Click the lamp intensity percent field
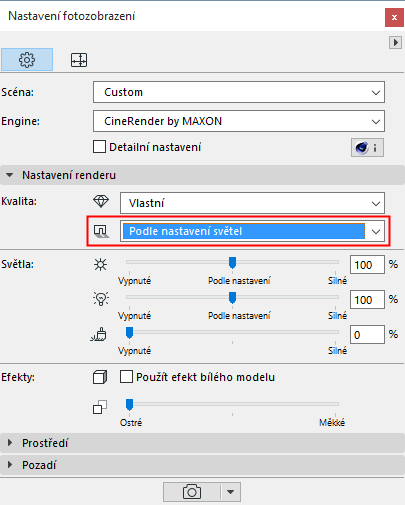 click(367, 300)
